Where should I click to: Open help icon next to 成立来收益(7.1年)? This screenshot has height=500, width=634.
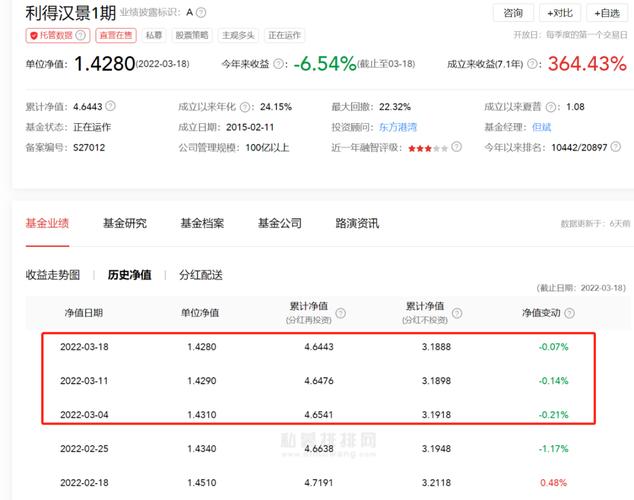click(533, 64)
